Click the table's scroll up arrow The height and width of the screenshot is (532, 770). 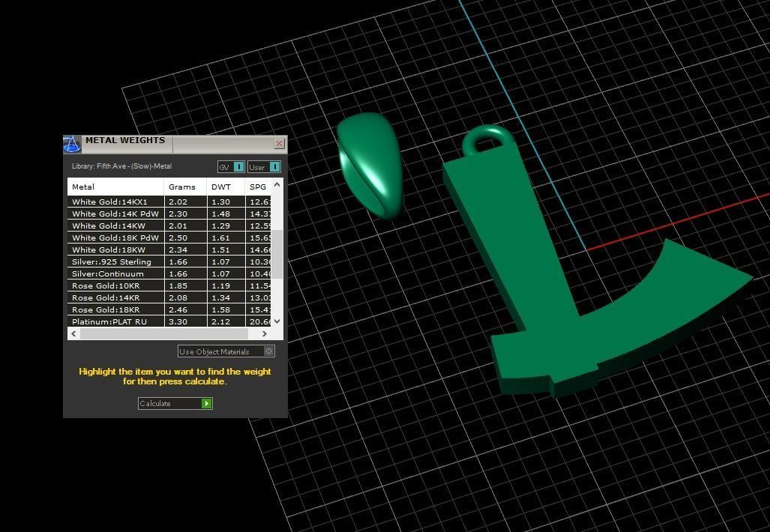pyautogui.click(x=277, y=184)
